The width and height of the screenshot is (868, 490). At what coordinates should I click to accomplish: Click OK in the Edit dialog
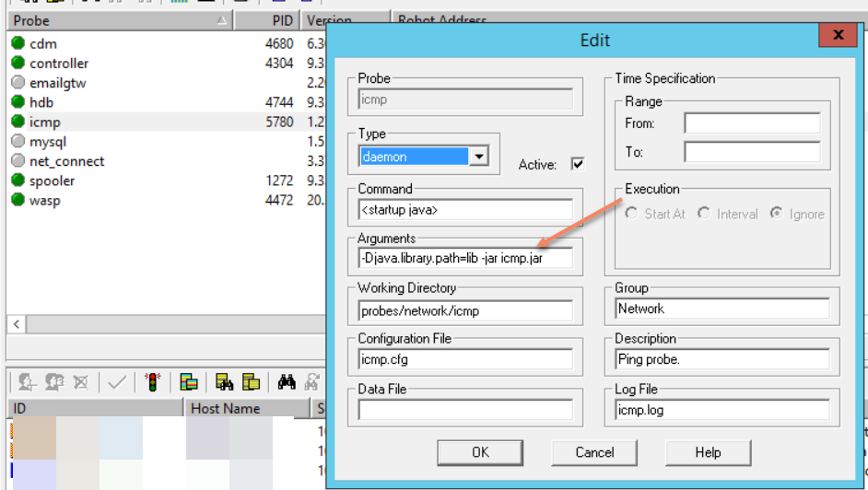[x=480, y=453]
